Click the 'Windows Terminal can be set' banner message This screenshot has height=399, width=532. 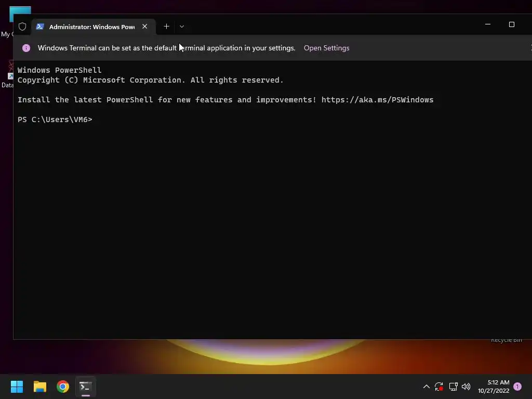pyautogui.click(x=167, y=48)
